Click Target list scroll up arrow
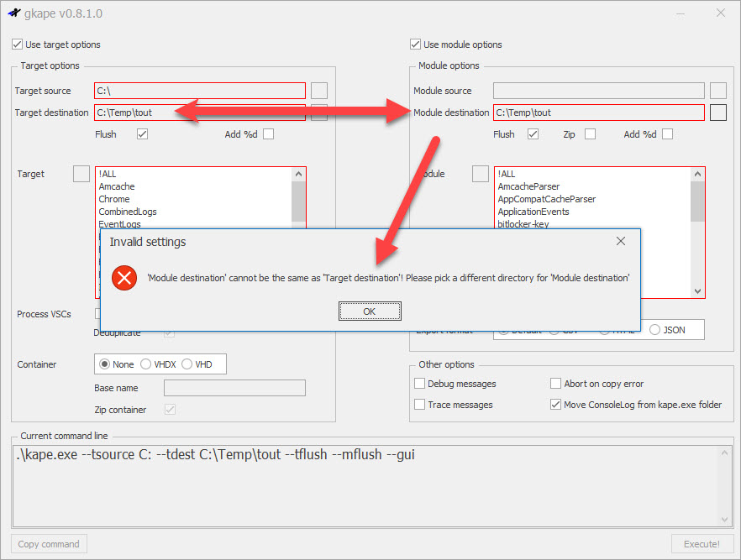The width and height of the screenshot is (741, 560). (x=298, y=175)
